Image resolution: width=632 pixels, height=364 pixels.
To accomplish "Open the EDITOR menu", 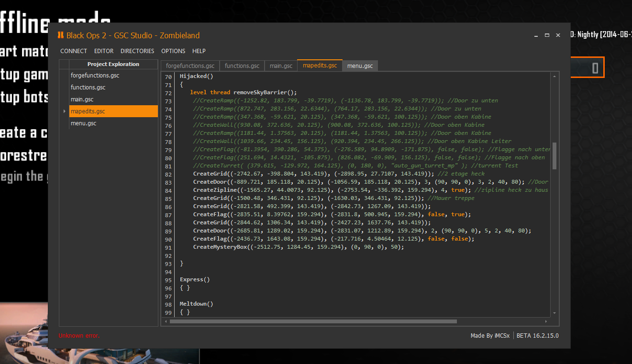I will pos(104,51).
